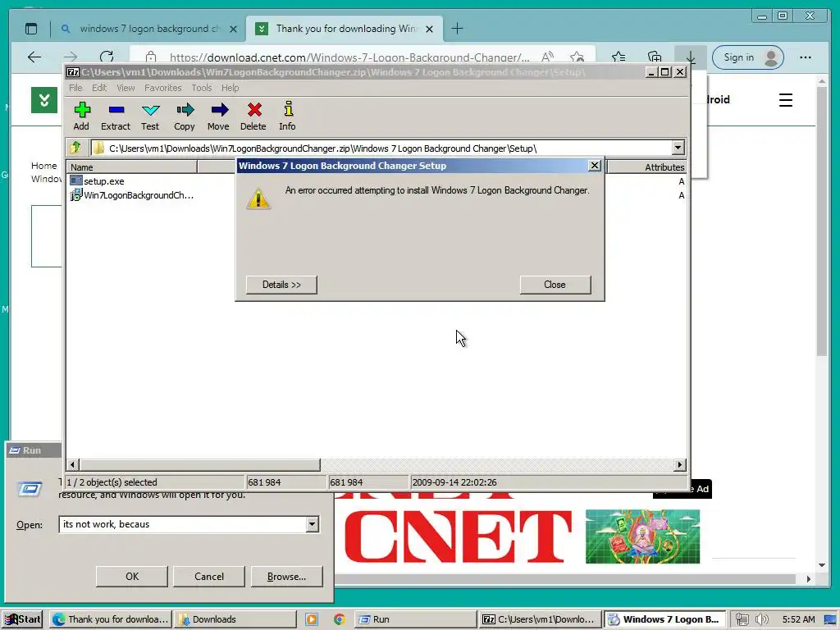840x630 pixels.
Task: Open media player taskbar icon
Action: [x=311, y=619]
